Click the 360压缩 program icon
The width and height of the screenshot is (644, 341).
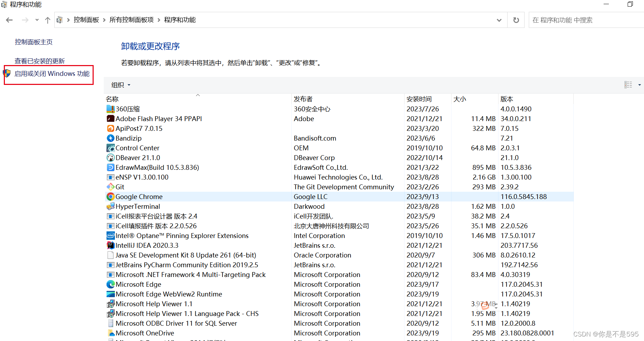tap(110, 109)
